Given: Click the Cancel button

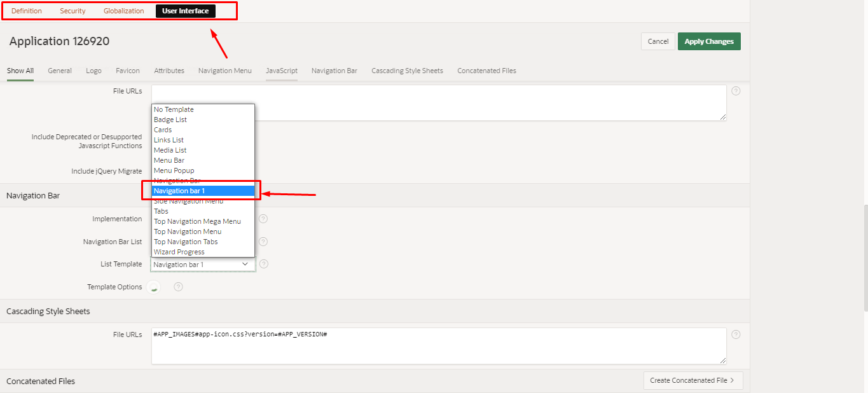Looking at the screenshot, I should [x=658, y=41].
